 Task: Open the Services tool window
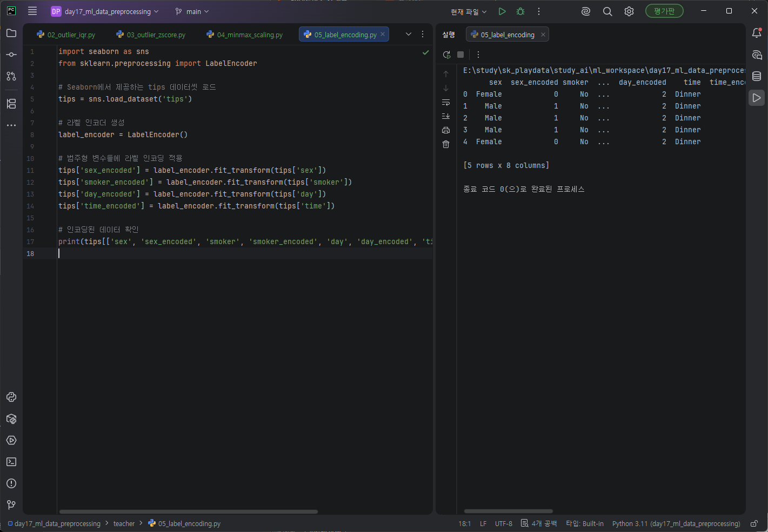11,440
